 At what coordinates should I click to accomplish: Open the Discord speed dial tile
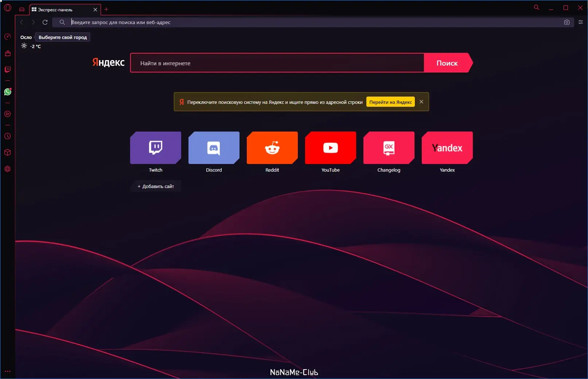pyautogui.click(x=214, y=148)
